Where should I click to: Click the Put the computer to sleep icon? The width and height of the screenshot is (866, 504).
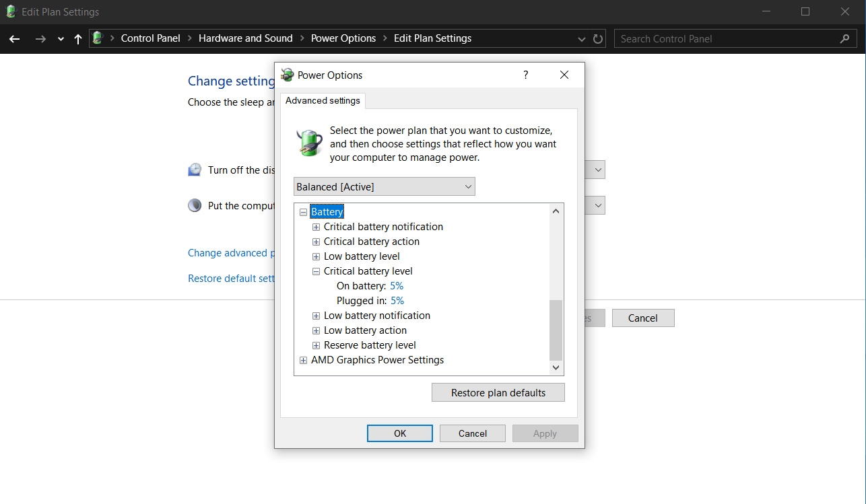pyautogui.click(x=195, y=206)
